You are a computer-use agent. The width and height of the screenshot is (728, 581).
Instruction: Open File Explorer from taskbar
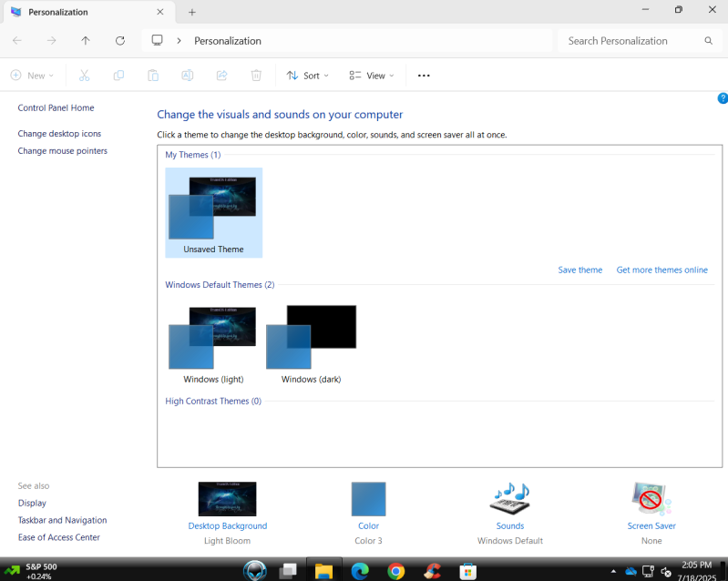(323, 571)
